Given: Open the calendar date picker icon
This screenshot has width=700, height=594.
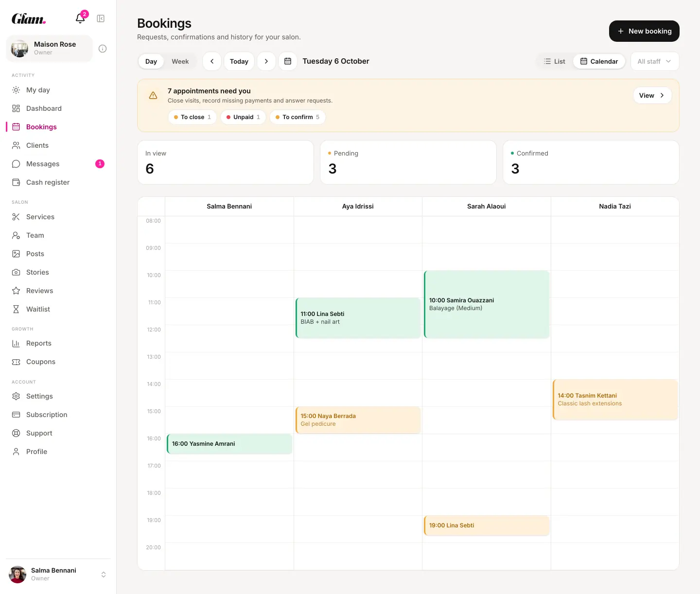Looking at the screenshot, I should coord(288,61).
